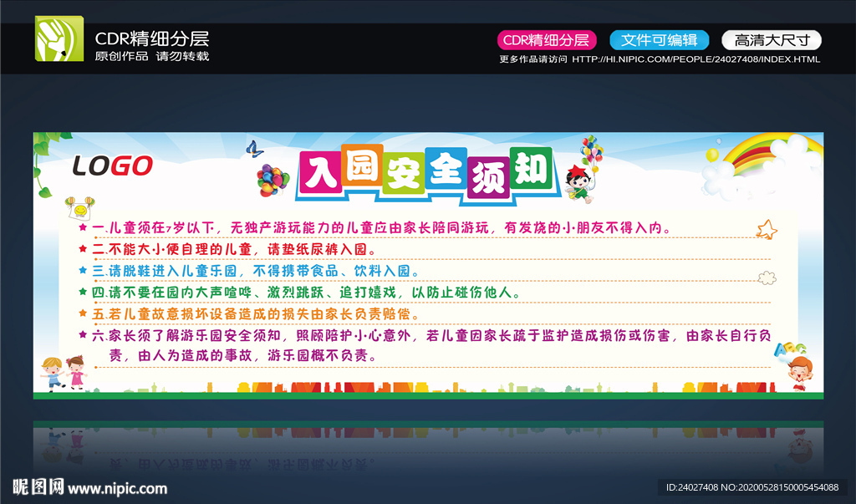This screenshot has height=504, width=856.
Task: Click the small cloud outline icon
Action: [767, 278]
